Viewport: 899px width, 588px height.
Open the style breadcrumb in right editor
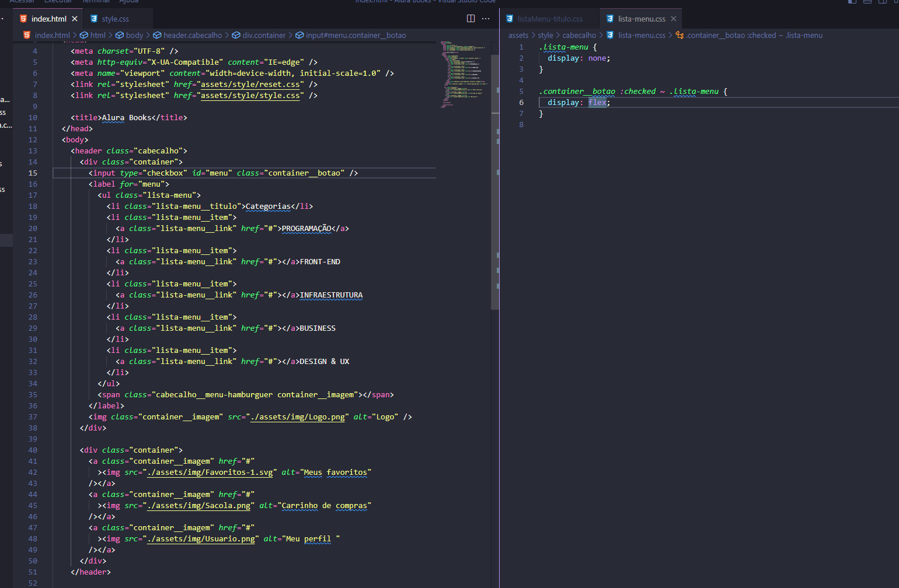[x=545, y=35]
